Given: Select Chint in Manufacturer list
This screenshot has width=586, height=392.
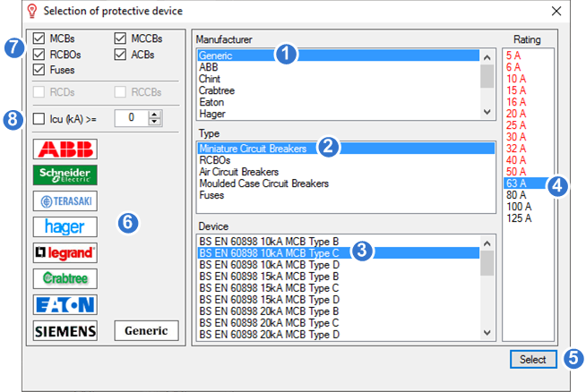Looking at the screenshot, I should 339,79.
